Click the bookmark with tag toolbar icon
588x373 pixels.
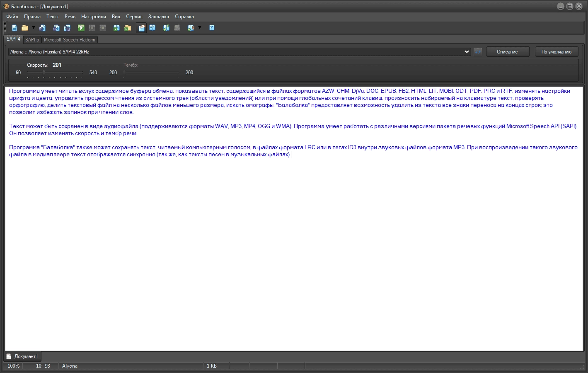click(191, 28)
